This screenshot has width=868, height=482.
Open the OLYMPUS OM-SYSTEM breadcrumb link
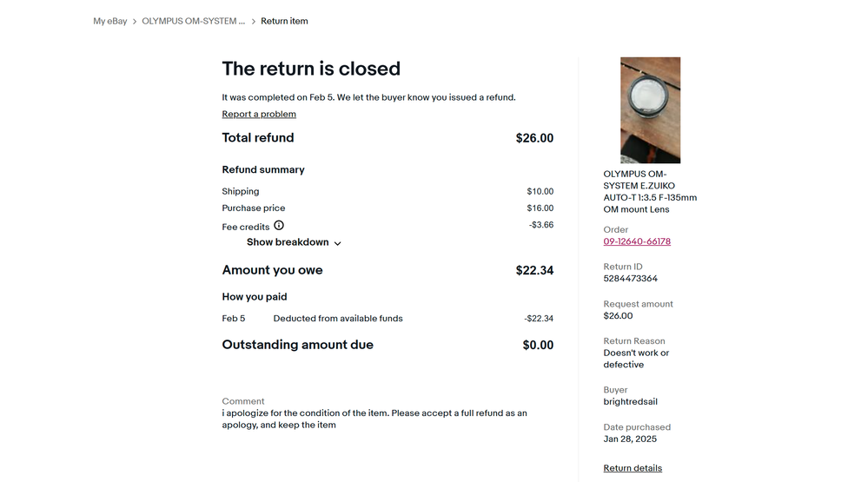point(193,21)
